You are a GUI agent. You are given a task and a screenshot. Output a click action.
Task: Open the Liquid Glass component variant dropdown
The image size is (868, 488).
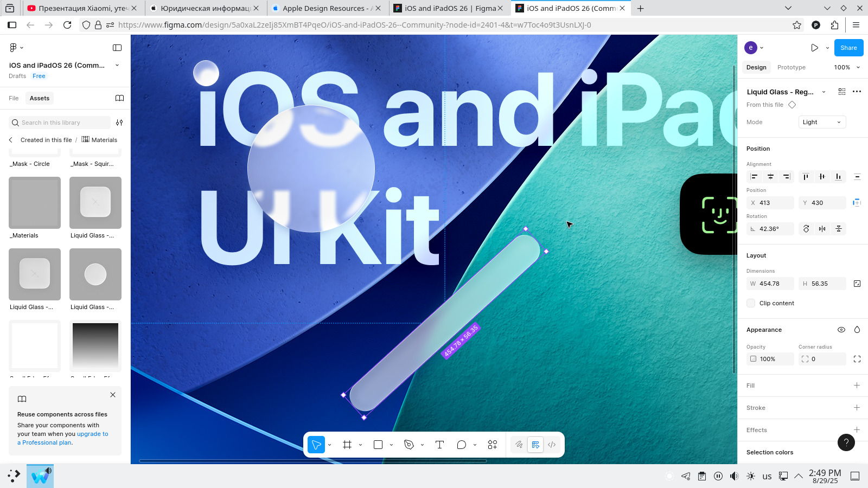(x=824, y=92)
